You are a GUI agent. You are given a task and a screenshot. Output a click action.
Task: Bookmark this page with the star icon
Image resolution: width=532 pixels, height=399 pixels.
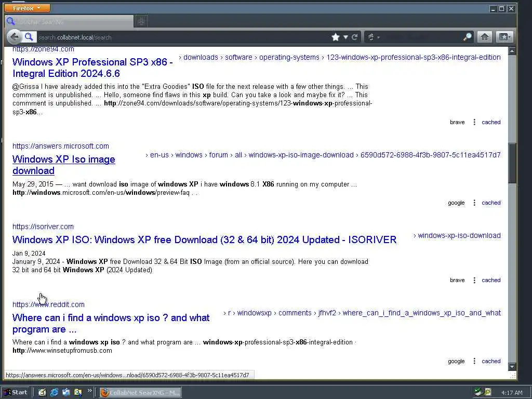pyautogui.click(x=336, y=37)
